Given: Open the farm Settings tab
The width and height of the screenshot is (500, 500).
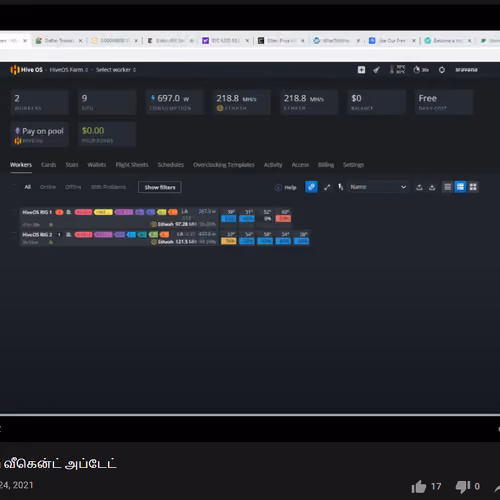Looking at the screenshot, I should [x=353, y=165].
